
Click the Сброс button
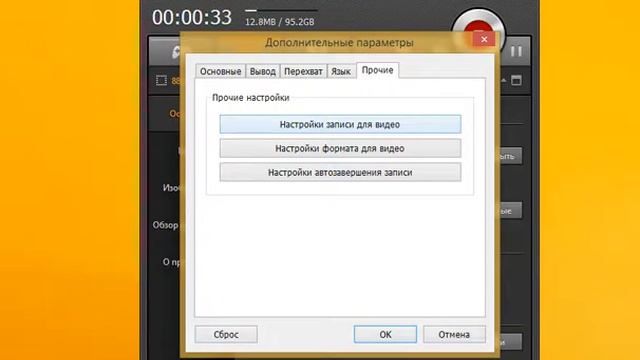click(226, 334)
